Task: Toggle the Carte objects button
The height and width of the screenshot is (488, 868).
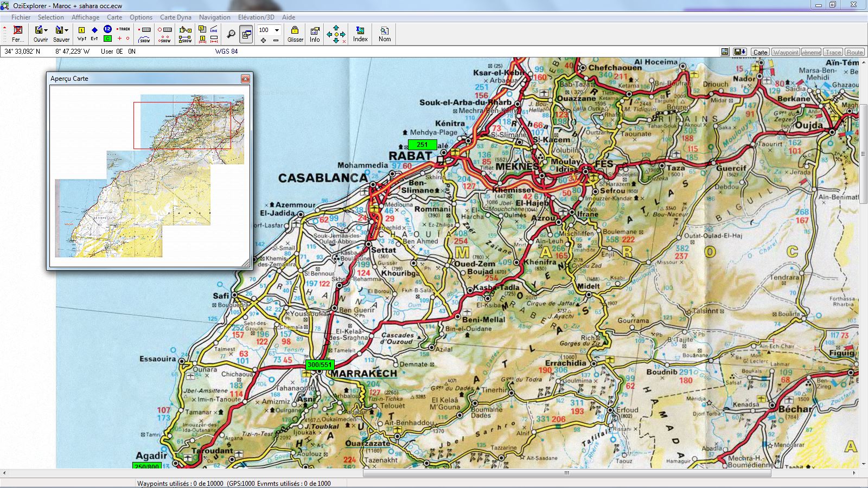Action: coord(760,52)
